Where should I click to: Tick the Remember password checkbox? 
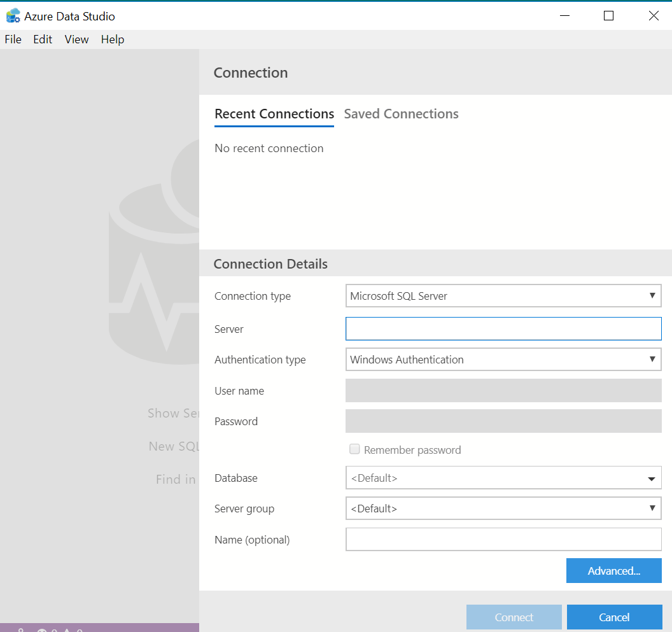pyautogui.click(x=355, y=450)
